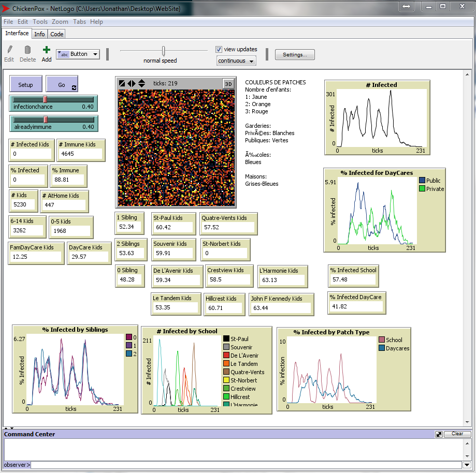
Task: Click the alreadyimmune slider handle
Action: pyautogui.click(x=46, y=120)
